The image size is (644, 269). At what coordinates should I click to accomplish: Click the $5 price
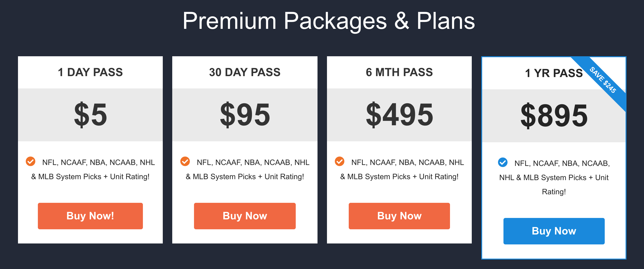click(x=91, y=115)
